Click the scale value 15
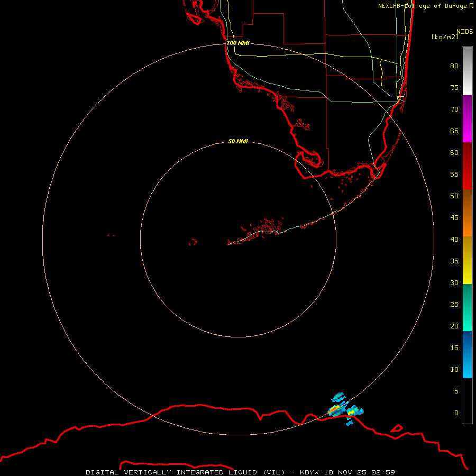This screenshot has height=476, width=476. [454, 348]
